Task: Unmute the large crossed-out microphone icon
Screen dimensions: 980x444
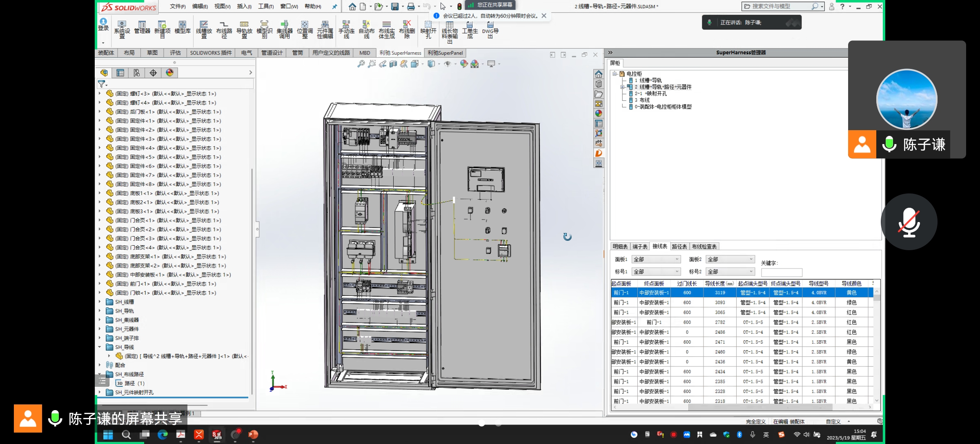Action: pos(909,222)
